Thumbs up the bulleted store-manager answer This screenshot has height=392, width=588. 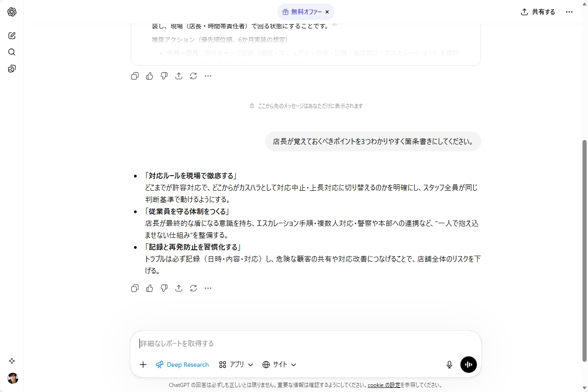coord(150,288)
